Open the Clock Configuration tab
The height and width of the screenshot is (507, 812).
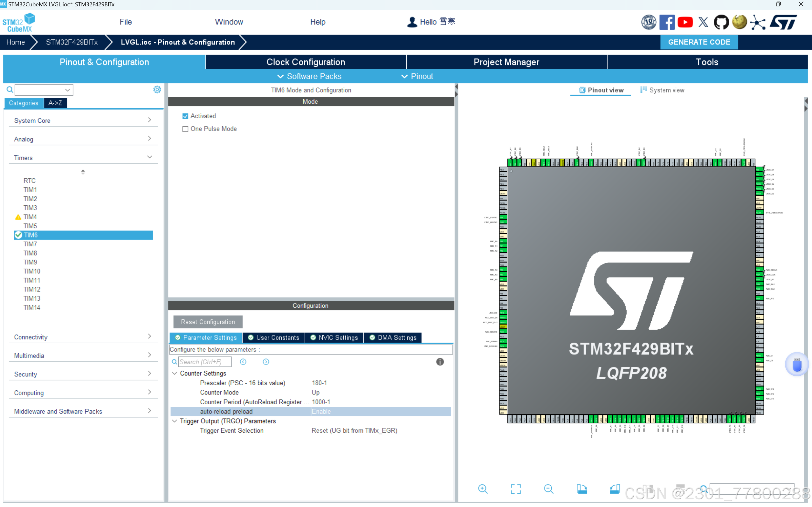click(306, 62)
